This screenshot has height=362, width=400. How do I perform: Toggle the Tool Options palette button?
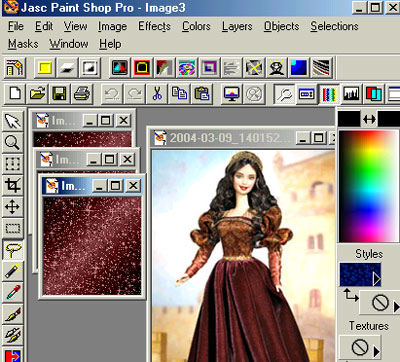click(306, 94)
